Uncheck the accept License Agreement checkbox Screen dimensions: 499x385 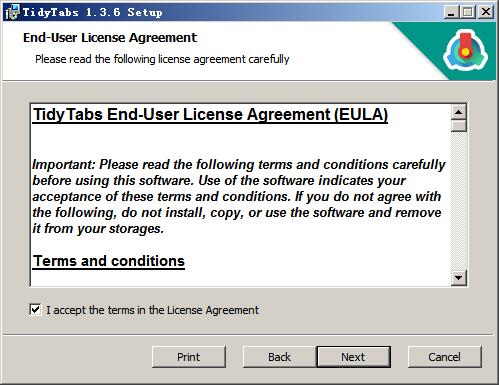point(35,310)
